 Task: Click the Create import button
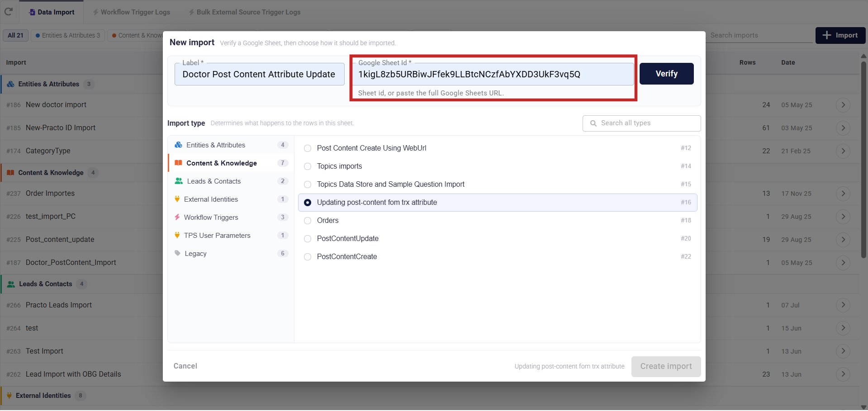tap(666, 367)
